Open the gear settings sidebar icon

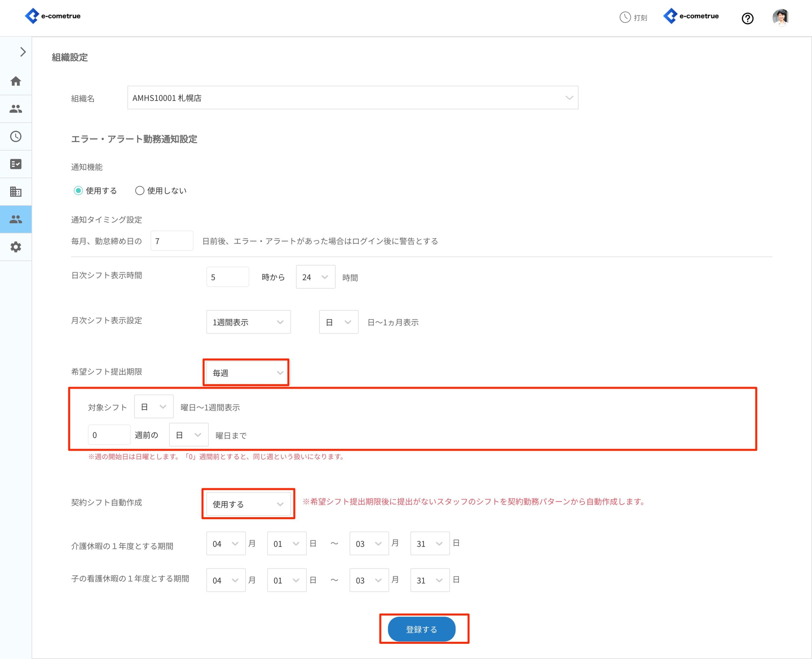pos(16,247)
